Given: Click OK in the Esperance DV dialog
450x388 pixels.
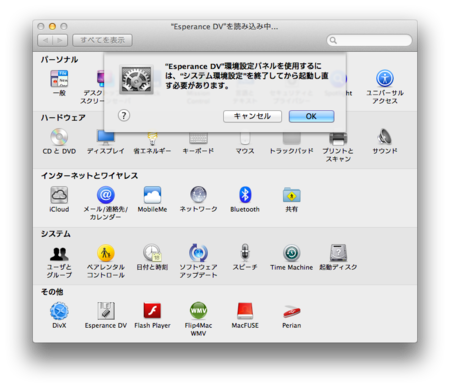Looking at the screenshot, I should [311, 116].
